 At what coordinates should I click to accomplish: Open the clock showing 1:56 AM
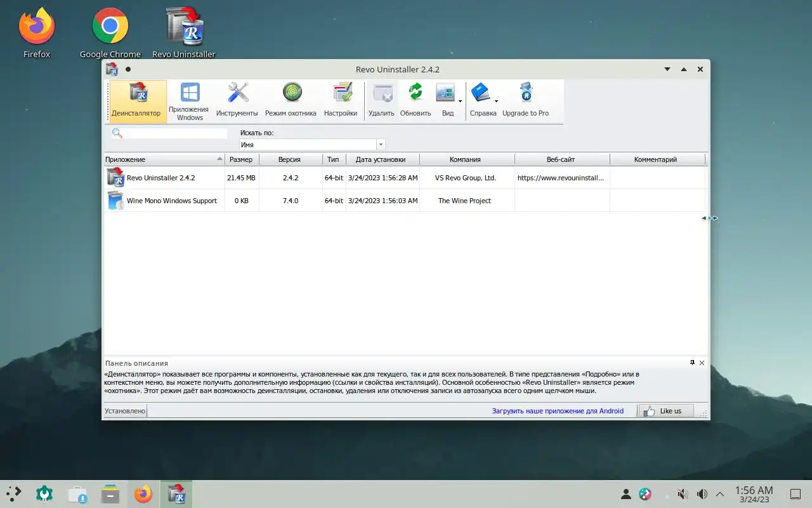754,493
